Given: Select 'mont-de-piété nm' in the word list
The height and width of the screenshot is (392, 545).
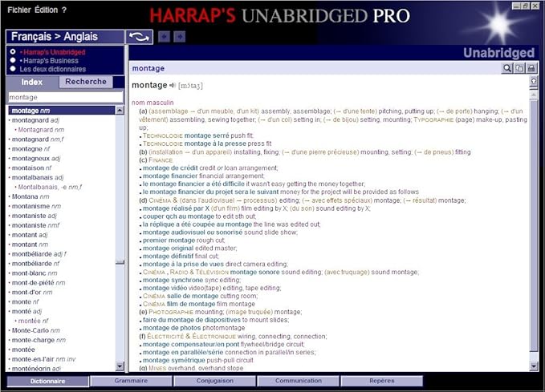Looking at the screenshot, I should click(39, 282).
